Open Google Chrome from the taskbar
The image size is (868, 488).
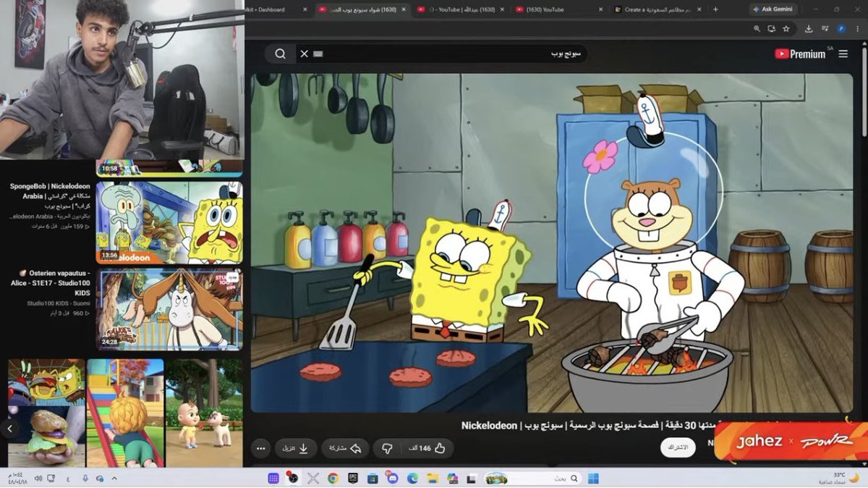333,478
